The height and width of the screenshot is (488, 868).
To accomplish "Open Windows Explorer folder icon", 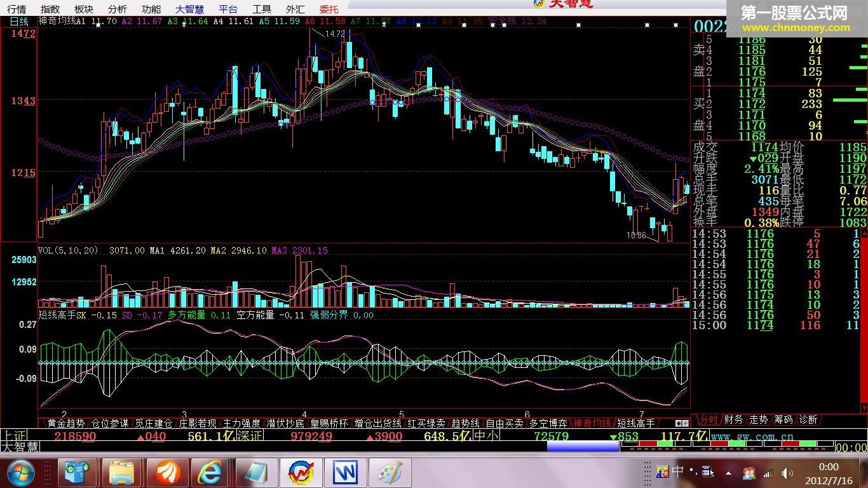I will [121, 473].
